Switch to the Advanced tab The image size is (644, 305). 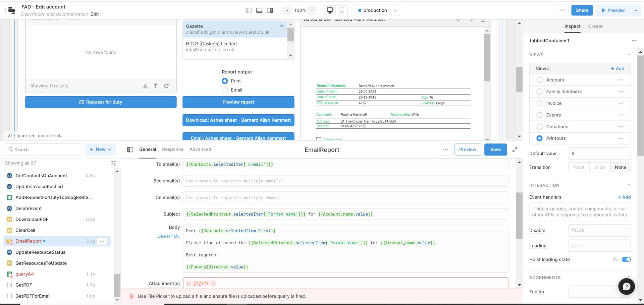coord(200,149)
